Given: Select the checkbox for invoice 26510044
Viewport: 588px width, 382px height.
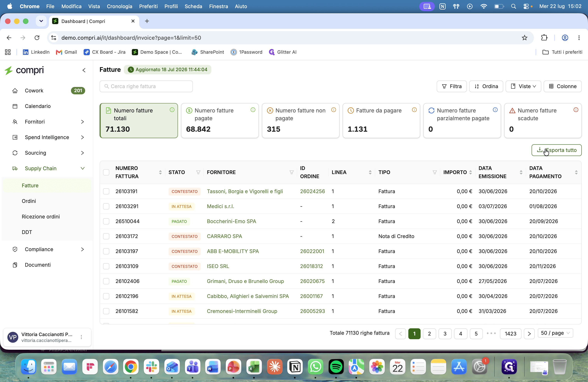Looking at the screenshot, I should (106, 221).
